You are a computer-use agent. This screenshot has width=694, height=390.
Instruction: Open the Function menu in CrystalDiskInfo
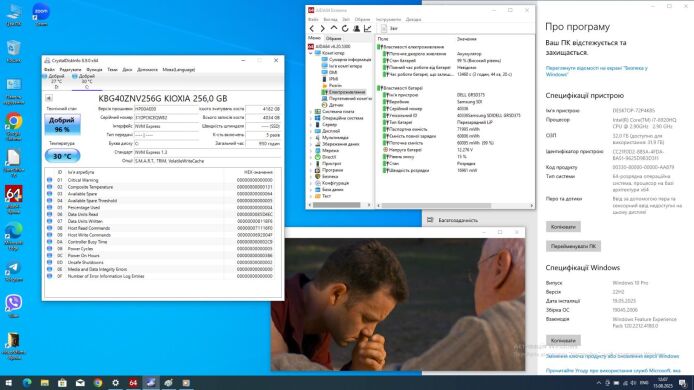pos(94,70)
